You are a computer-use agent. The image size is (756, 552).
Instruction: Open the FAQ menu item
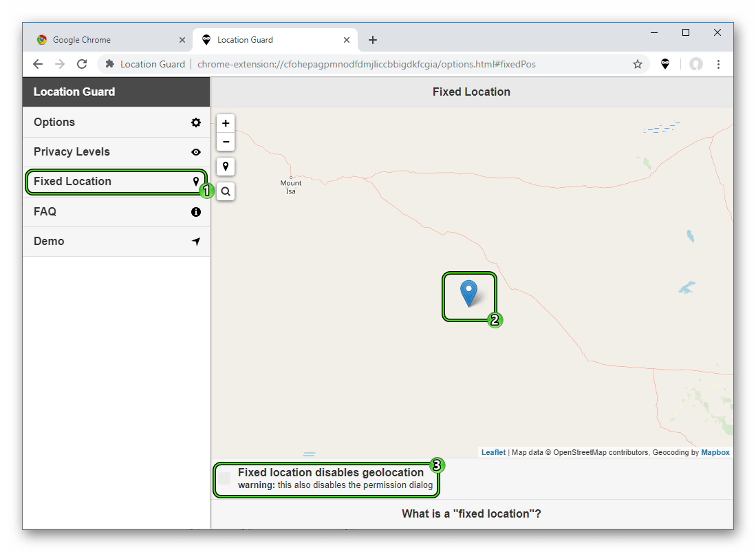tap(116, 212)
